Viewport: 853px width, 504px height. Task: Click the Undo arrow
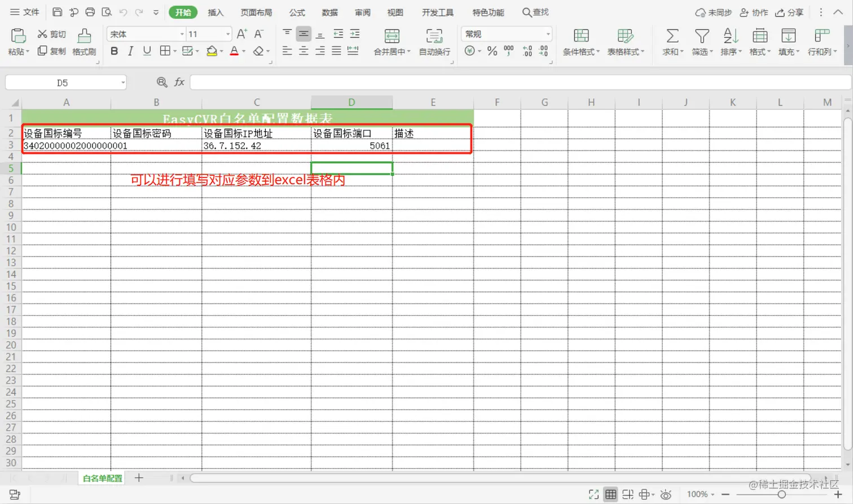tap(123, 12)
